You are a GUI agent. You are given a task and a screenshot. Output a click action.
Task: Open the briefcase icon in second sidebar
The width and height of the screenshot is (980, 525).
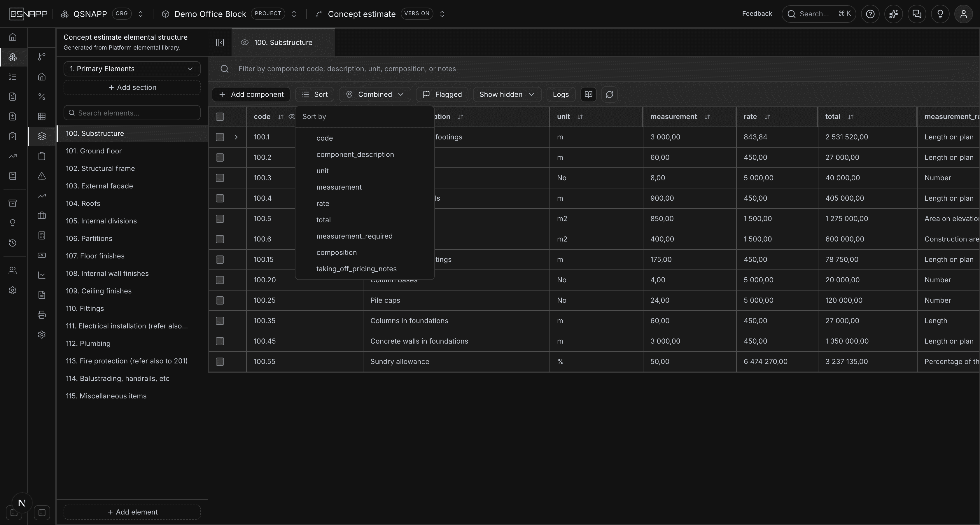click(x=42, y=216)
